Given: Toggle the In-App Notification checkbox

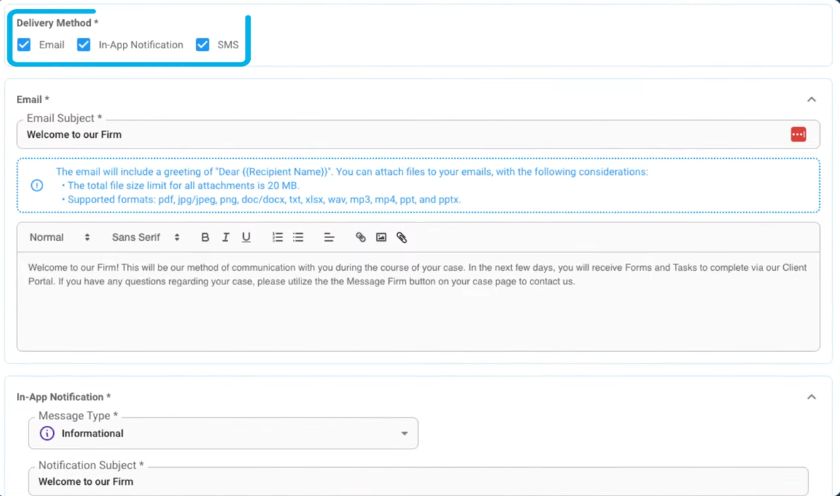Looking at the screenshot, I should [x=84, y=44].
